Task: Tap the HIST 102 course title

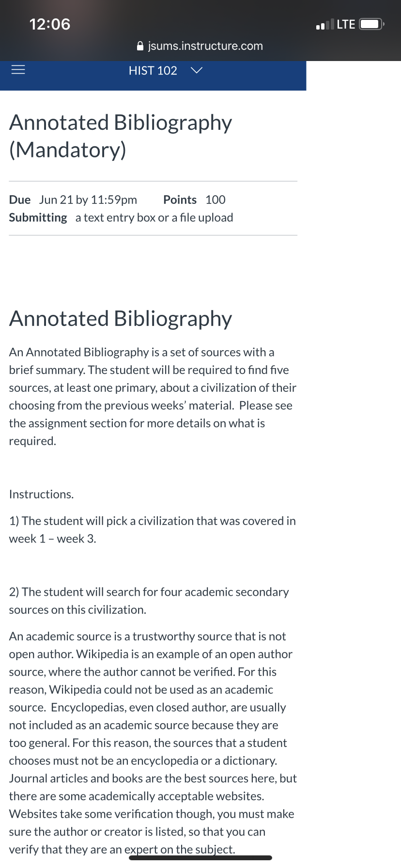Action: pyautogui.click(x=153, y=71)
